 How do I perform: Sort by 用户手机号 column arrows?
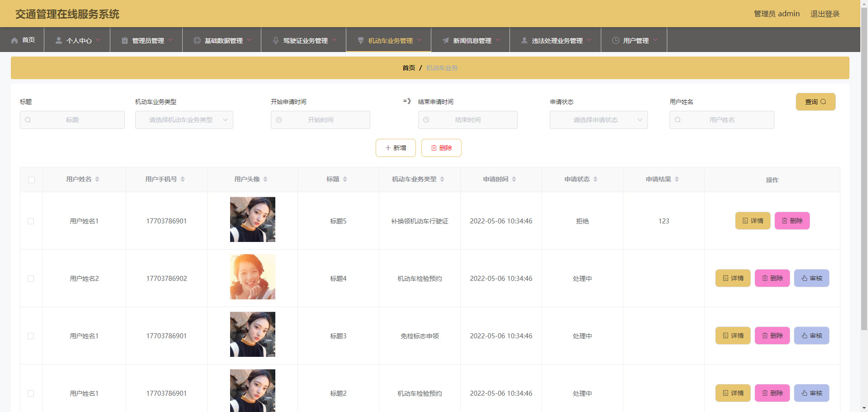[183, 179]
